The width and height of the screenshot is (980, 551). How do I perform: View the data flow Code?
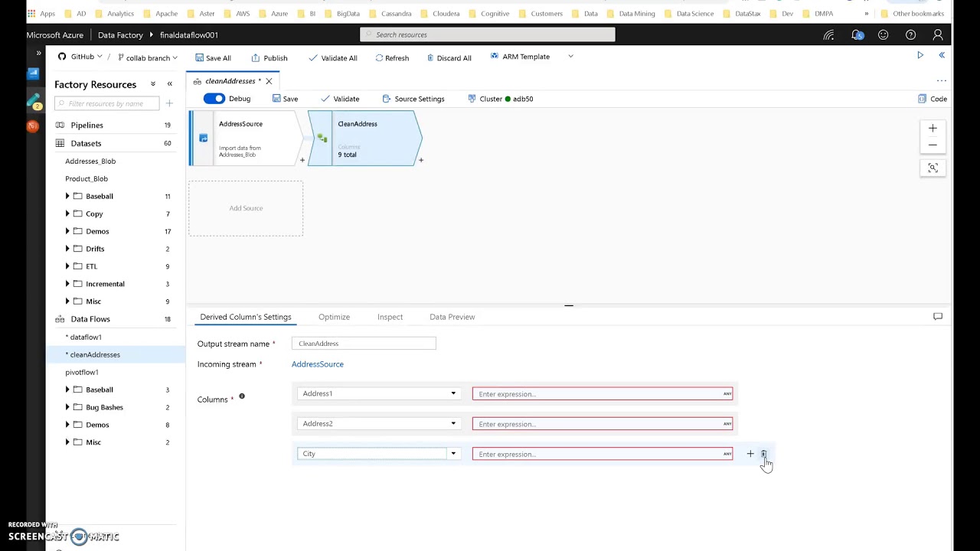(933, 99)
